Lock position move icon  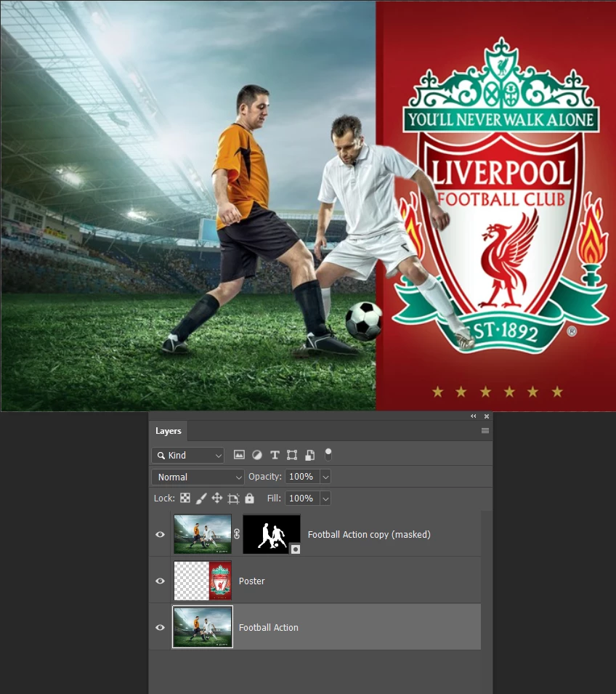pos(217,499)
